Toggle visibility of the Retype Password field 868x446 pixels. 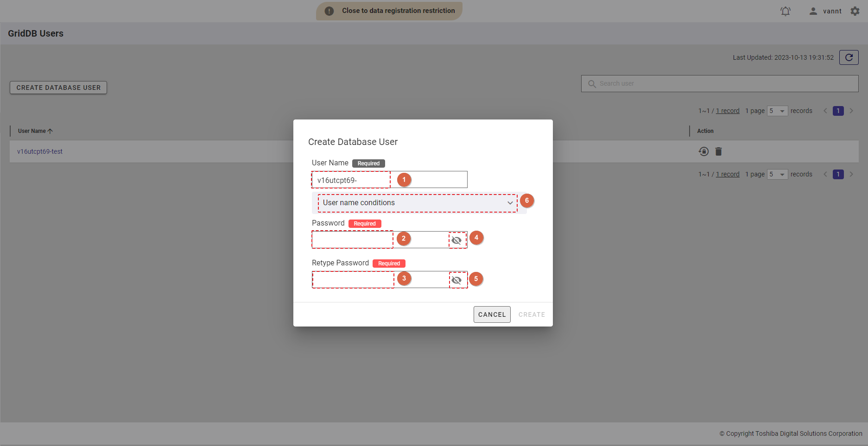point(456,280)
